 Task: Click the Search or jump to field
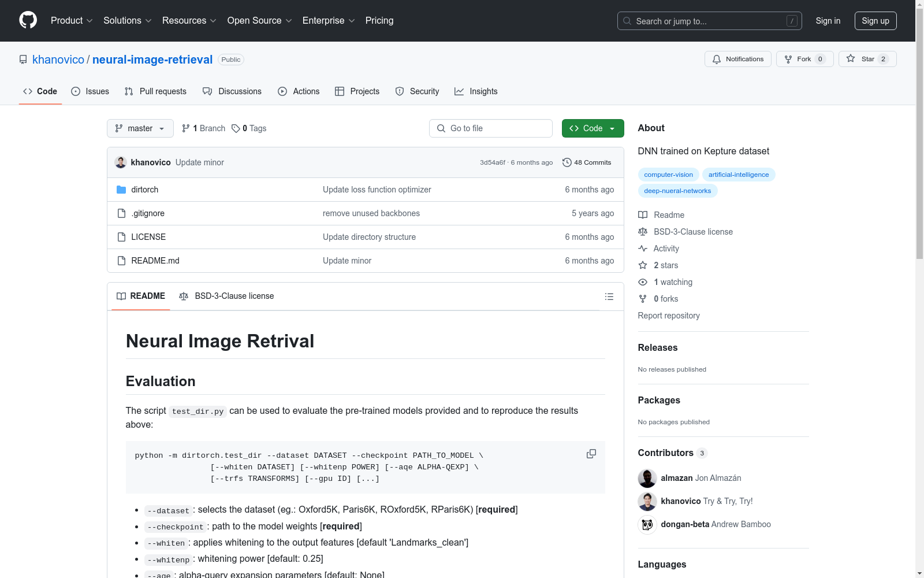pos(710,21)
